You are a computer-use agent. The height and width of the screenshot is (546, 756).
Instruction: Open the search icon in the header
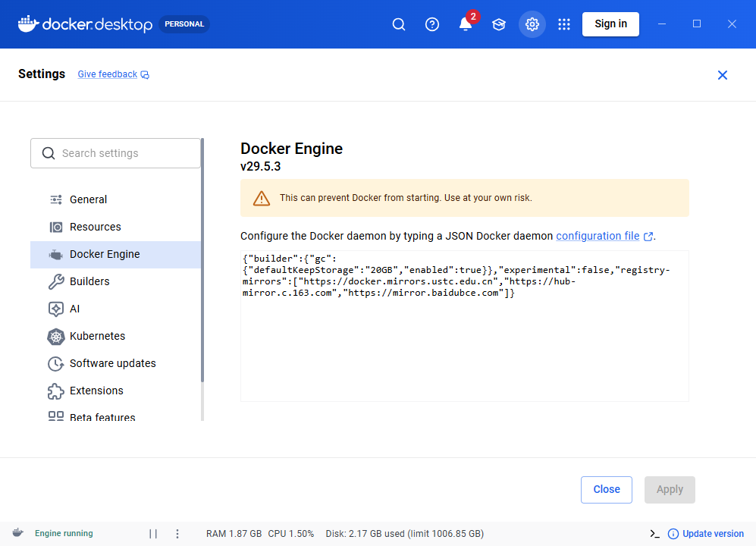tap(399, 24)
